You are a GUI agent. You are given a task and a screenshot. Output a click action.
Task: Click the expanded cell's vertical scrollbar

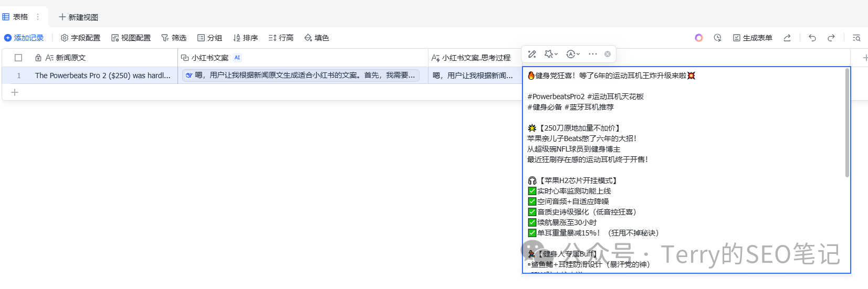click(x=846, y=124)
